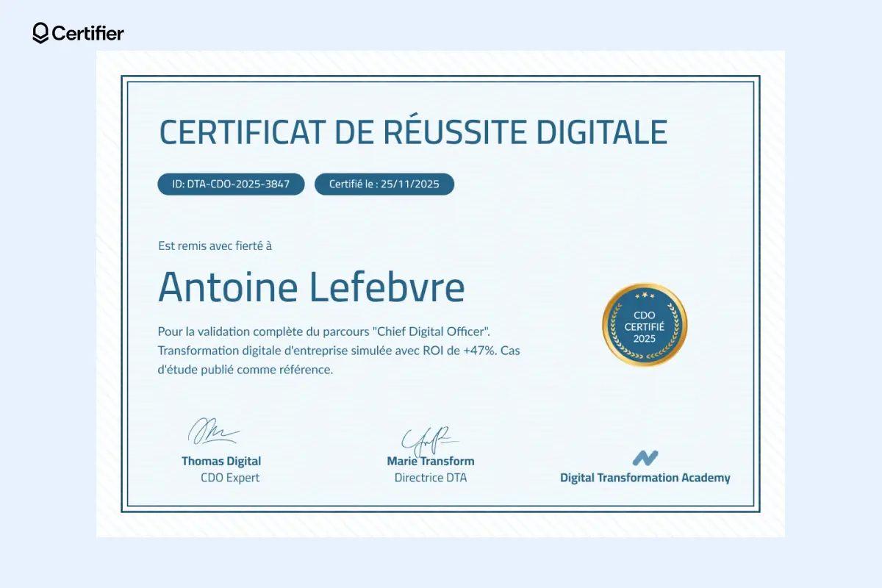Expand the course description paragraph
The image size is (882, 588).
[x=338, y=351]
